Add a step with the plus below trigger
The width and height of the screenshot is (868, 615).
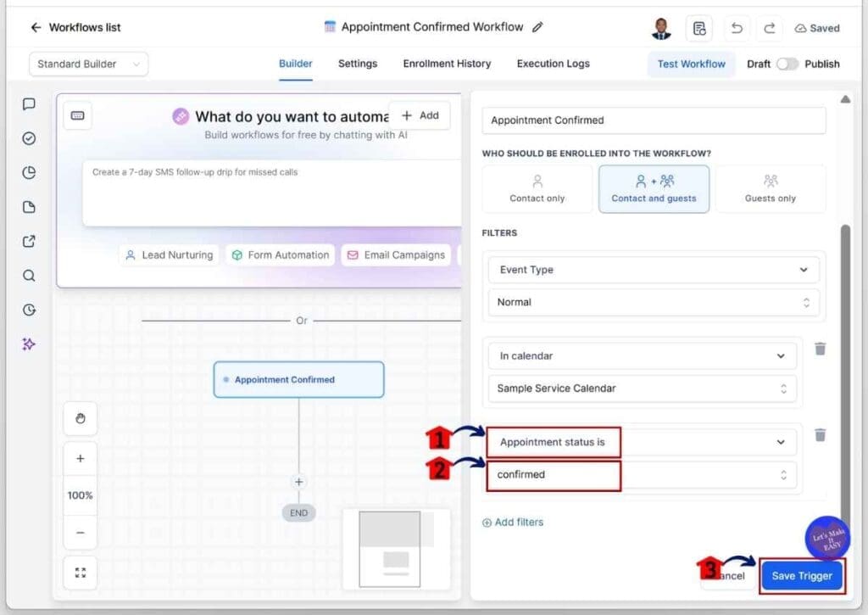[x=299, y=482]
